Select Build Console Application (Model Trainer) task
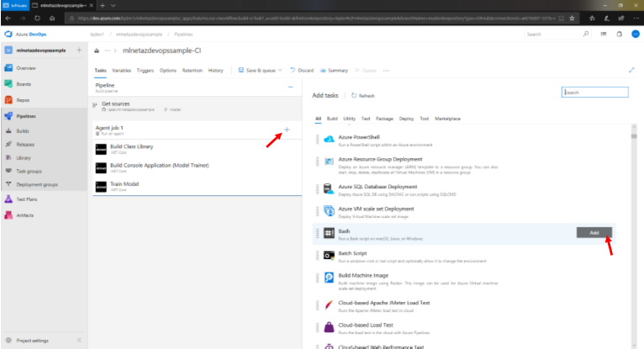The height and width of the screenshot is (349, 644). pyautogui.click(x=197, y=168)
